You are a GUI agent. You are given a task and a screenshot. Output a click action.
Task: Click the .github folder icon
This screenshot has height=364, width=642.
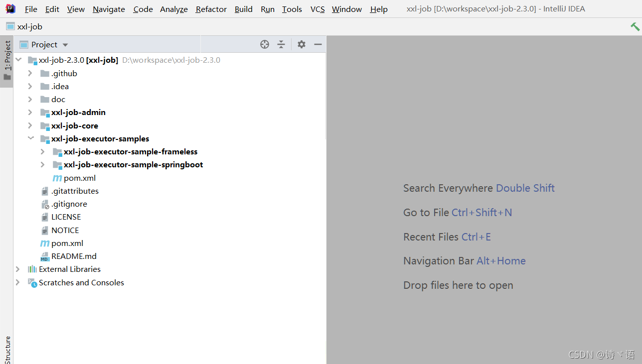(x=45, y=73)
